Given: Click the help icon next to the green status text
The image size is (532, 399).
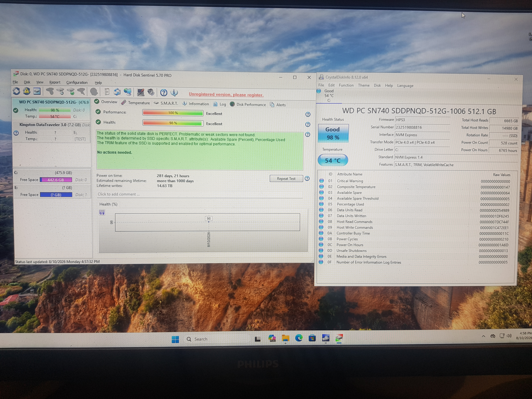Looking at the screenshot, I should point(308,135).
